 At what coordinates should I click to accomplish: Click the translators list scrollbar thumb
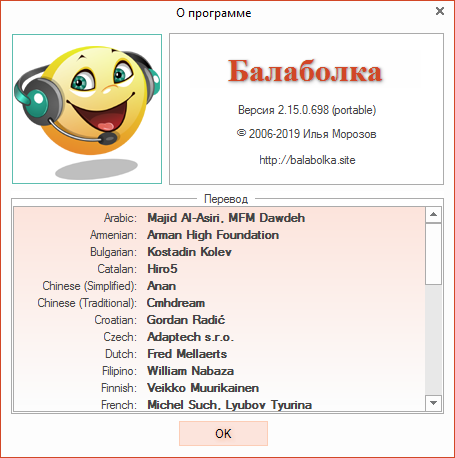coord(433,254)
